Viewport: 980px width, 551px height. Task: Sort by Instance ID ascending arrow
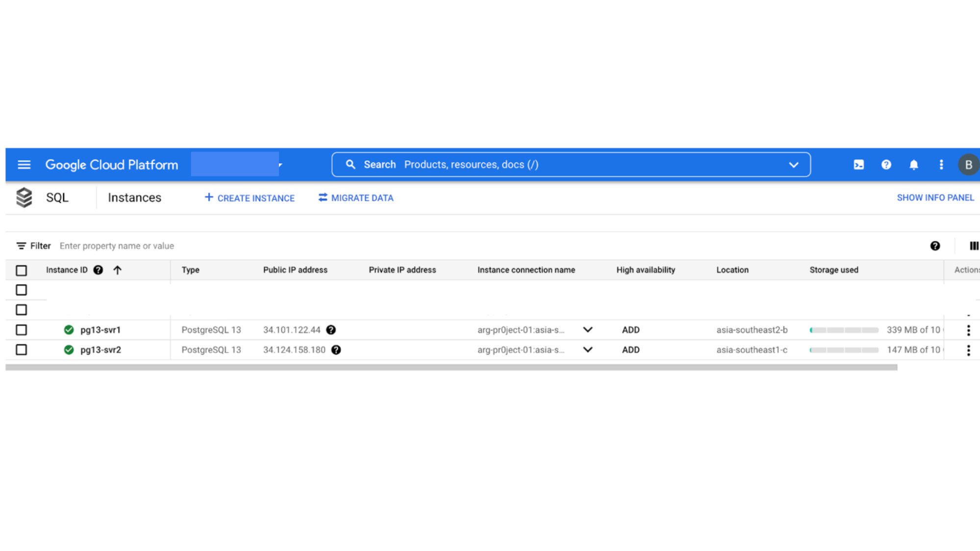point(117,270)
